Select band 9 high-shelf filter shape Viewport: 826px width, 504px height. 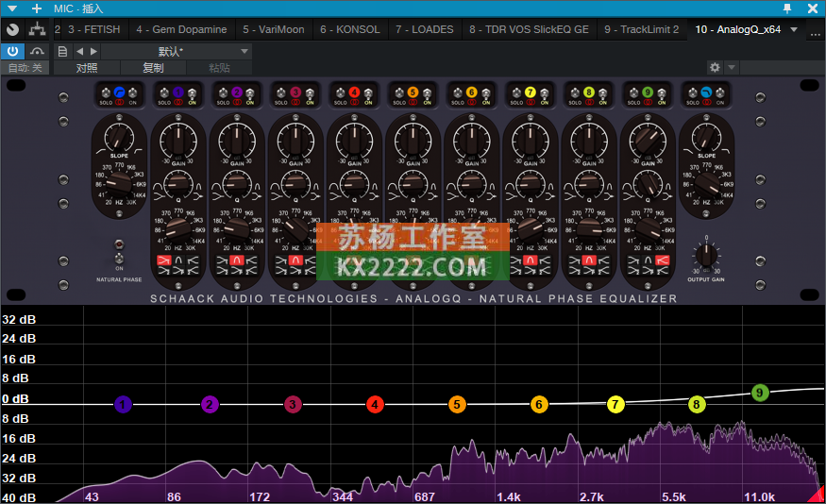(x=662, y=260)
